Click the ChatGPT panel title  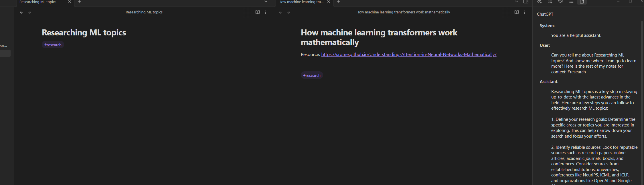coord(545,14)
